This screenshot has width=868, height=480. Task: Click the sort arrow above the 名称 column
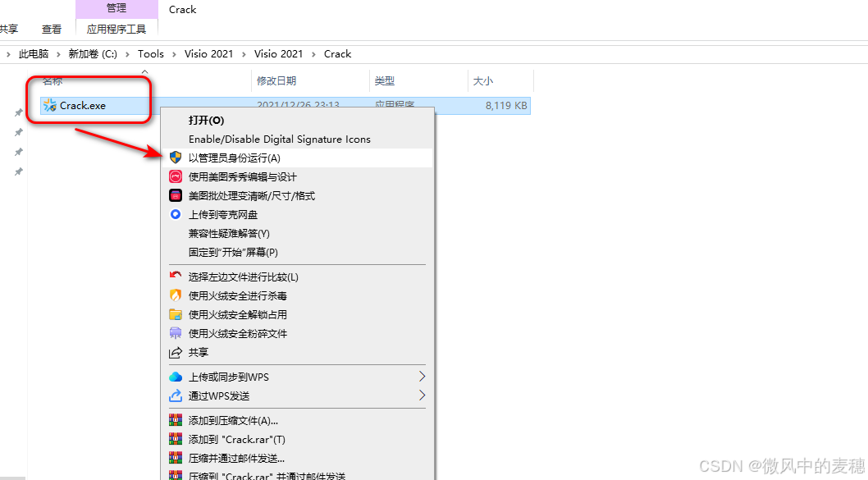tap(144, 71)
